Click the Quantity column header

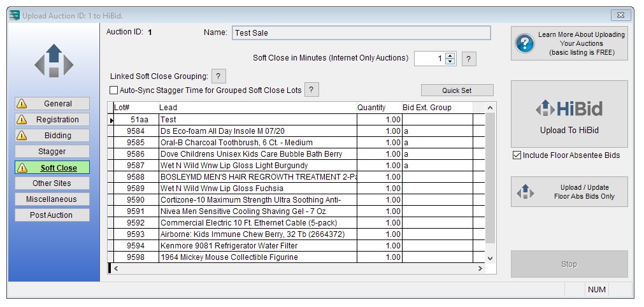tap(379, 108)
